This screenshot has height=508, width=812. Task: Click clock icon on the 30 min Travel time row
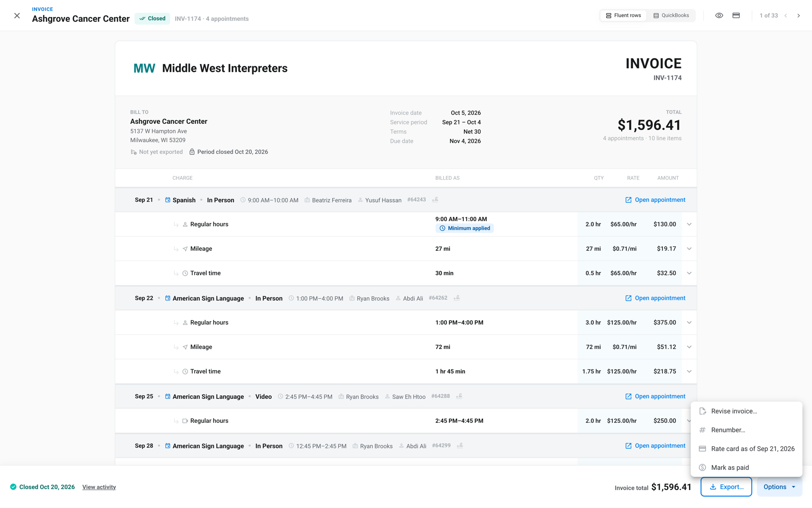pyautogui.click(x=185, y=273)
